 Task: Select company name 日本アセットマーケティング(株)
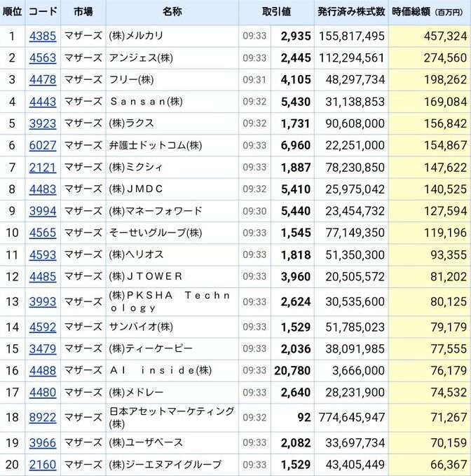pos(172,417)
